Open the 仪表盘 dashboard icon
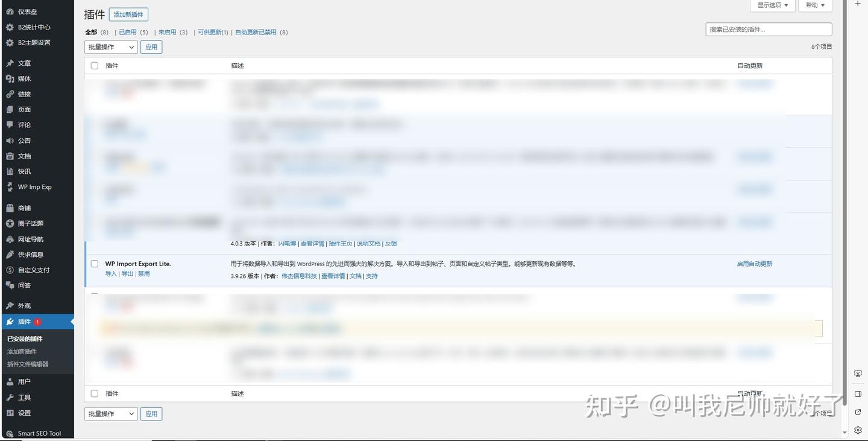This screenshot has width=868, height=441. (10, 11)
